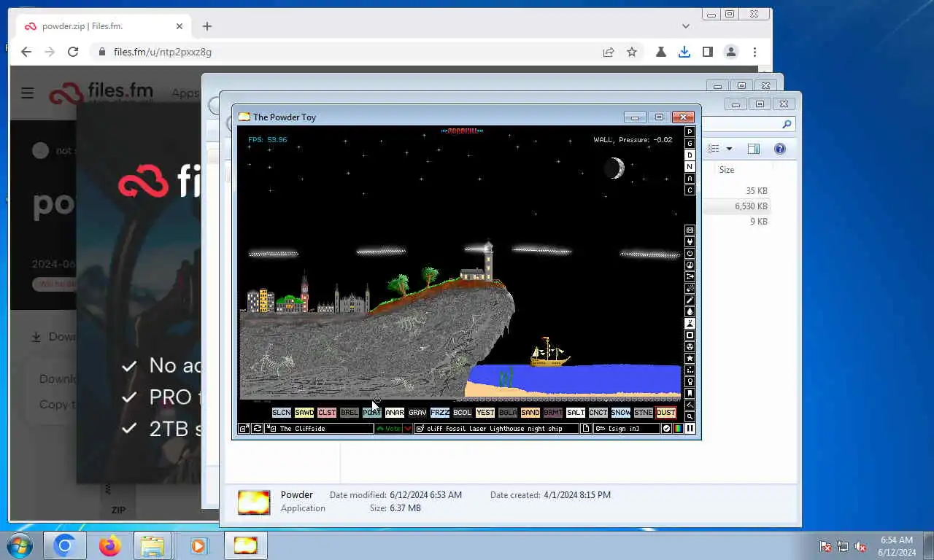Open the Tools section icon
Image resolution: width=934 pixels, height=560 pixels.
coord(690,381)
